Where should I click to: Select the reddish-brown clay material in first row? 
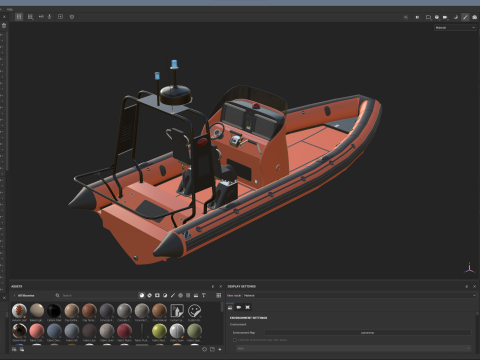click(89, 311)
